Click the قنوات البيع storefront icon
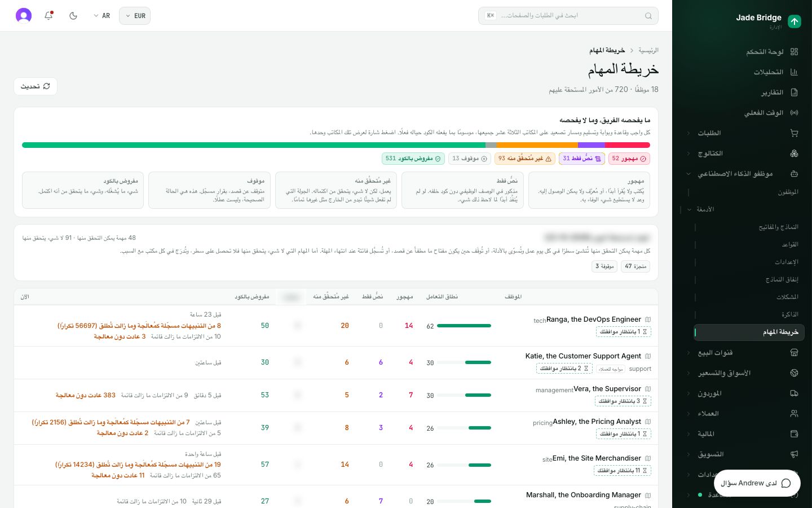The image size is (812, 508). [794, 353]
